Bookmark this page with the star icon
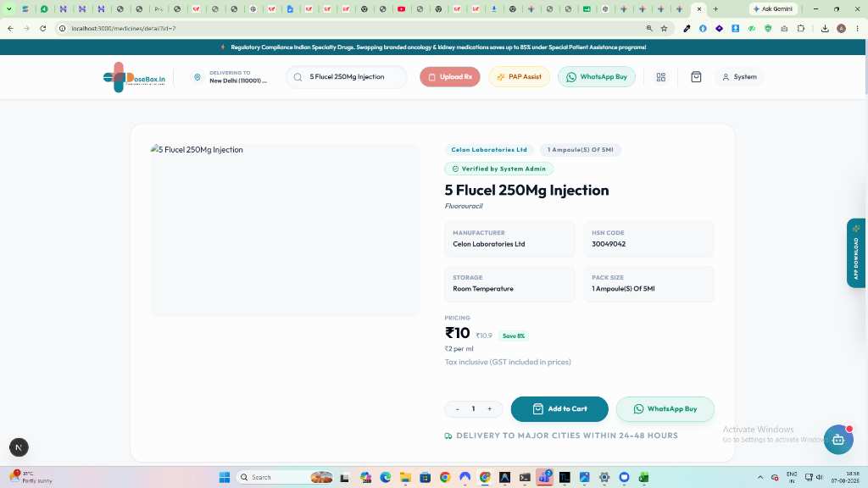 [x=665, y=28]
